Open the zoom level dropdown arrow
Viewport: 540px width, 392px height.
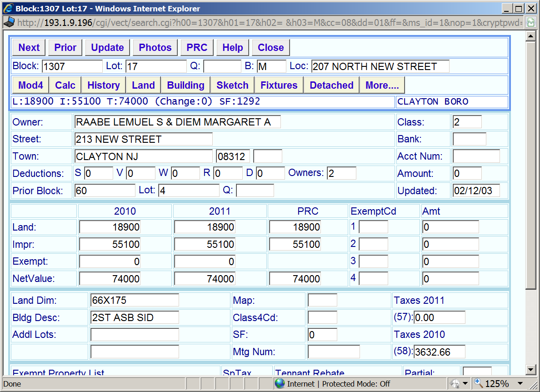(x=520, y=384)
